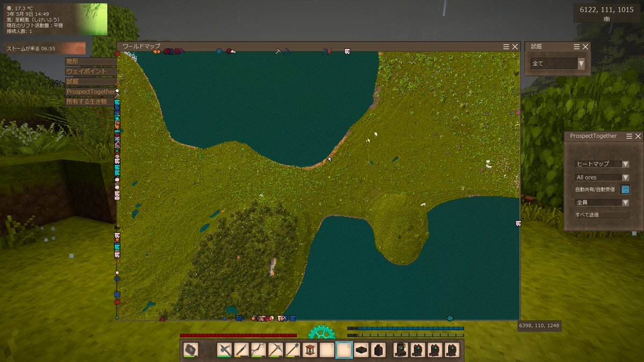Toggle the 自動共有/自動受信 switch

[625, 189]
